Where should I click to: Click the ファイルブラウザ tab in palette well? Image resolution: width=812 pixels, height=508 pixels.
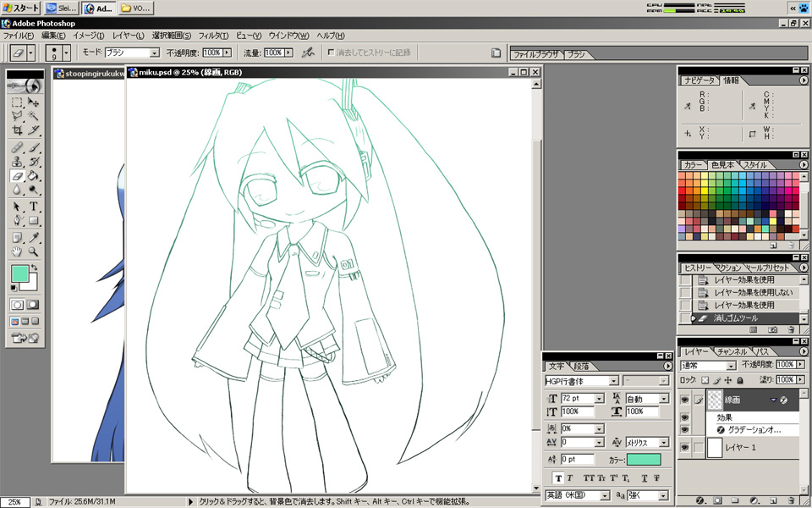point(536,54)
